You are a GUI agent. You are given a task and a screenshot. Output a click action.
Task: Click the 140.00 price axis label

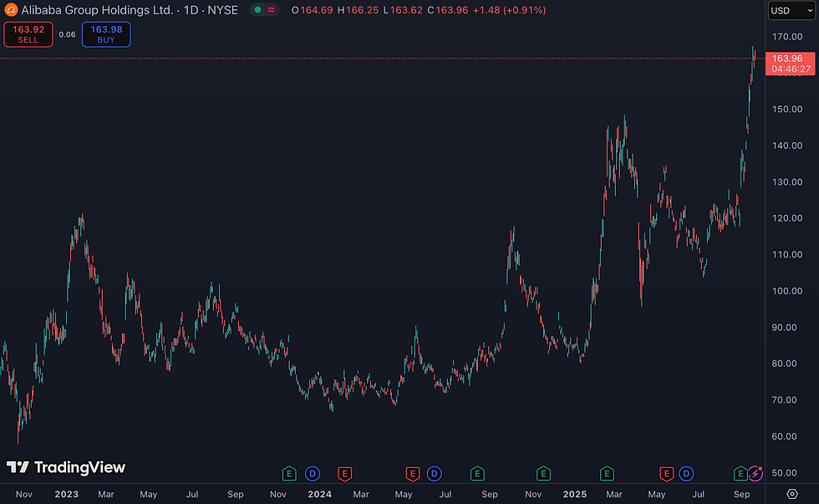(x=787, y=145)
